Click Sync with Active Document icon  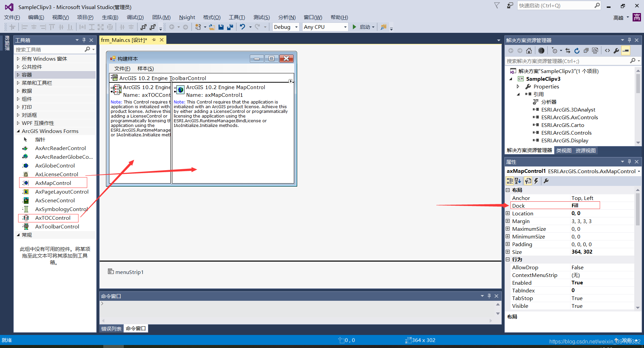pos(568,51)
